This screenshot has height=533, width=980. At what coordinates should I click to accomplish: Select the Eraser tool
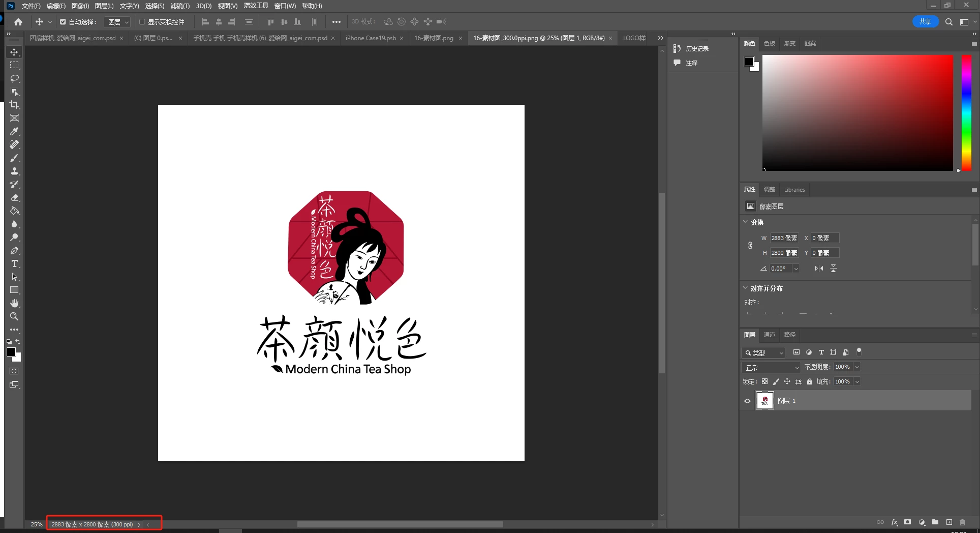coord(14,197)
